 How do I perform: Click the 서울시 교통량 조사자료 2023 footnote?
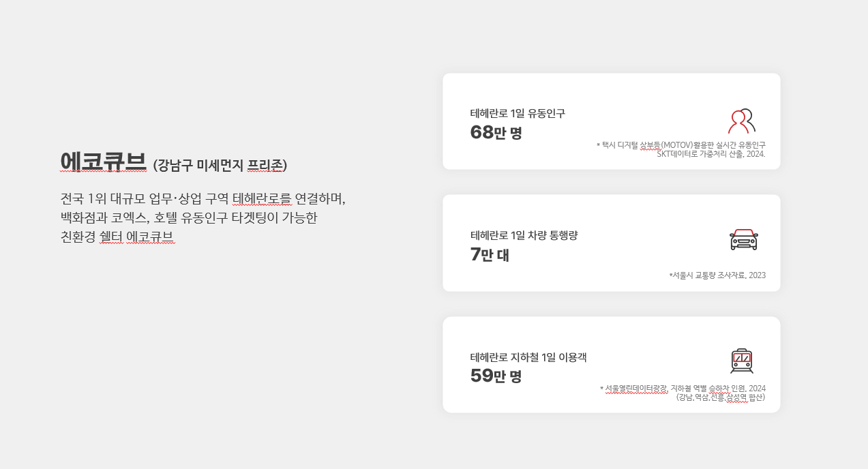click(x=717, y=275)
